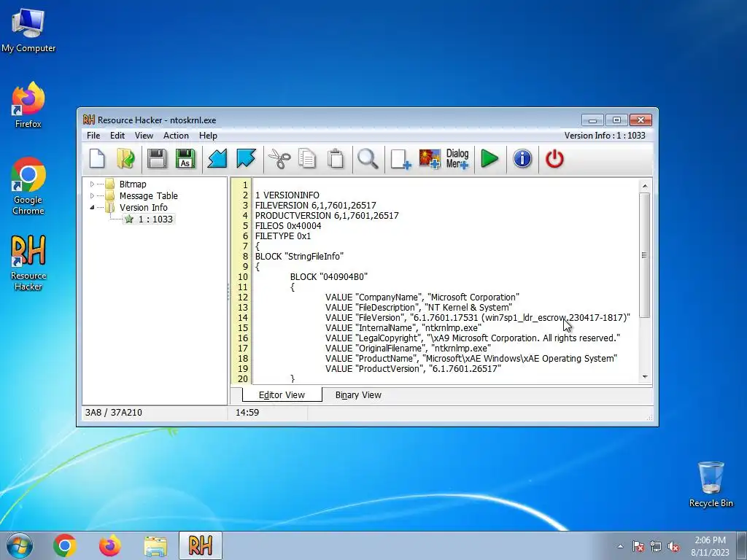The image size is (747, 560).
Task: Click the BLOCK "StringFileInfo" line
Action: pos(299,256)
